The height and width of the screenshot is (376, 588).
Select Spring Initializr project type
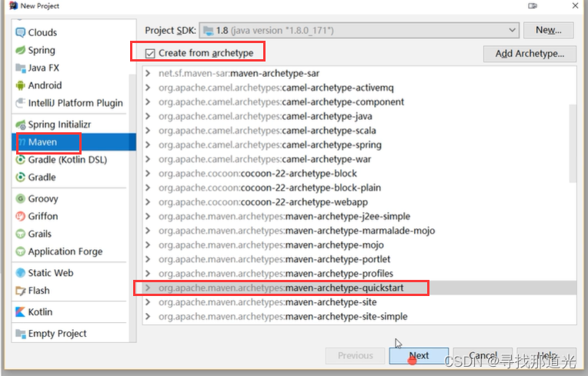click(71, 125)
